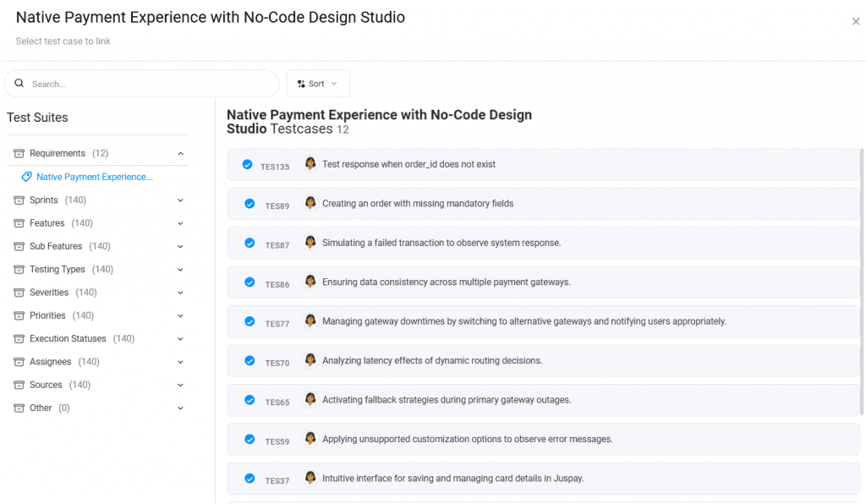Deselect the TES59 test case checkbox
866x504 pixels.
(249, 440)
